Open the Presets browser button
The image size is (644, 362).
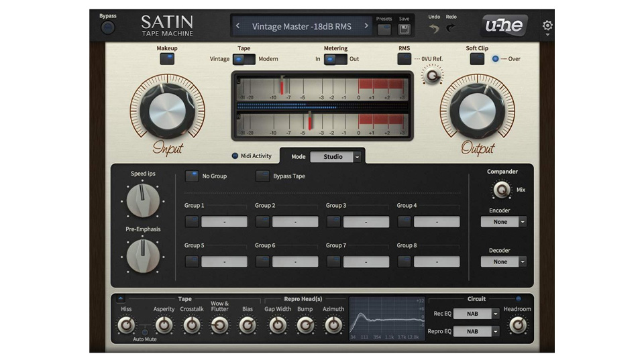(384, 29)
